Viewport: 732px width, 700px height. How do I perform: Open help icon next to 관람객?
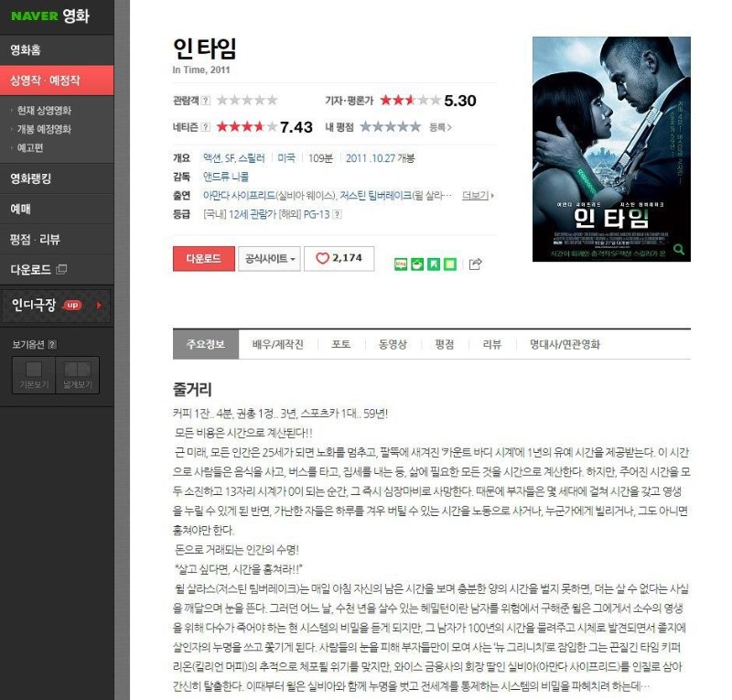(206, 101)
